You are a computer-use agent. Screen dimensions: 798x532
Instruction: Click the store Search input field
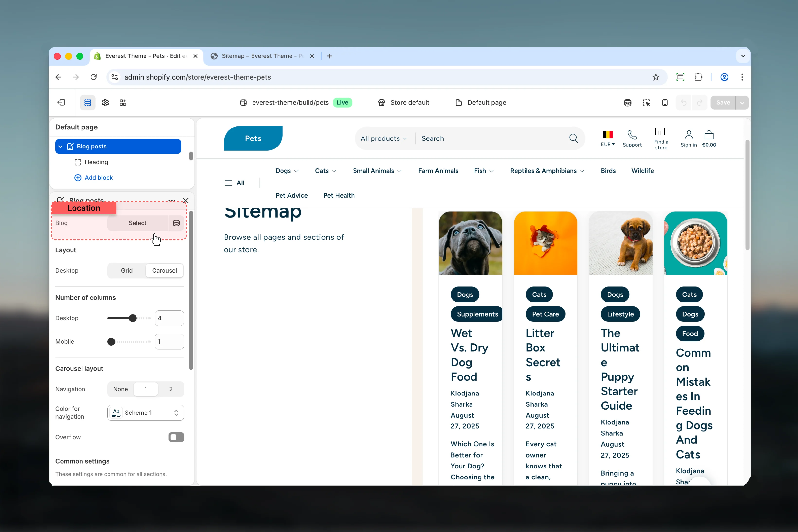pos(492,138)
